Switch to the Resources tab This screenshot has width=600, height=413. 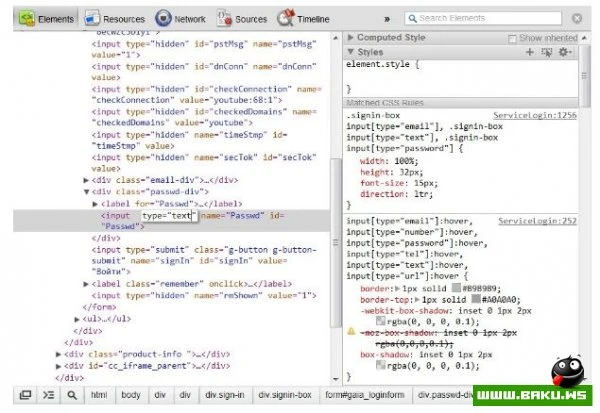tap(114, 18)
